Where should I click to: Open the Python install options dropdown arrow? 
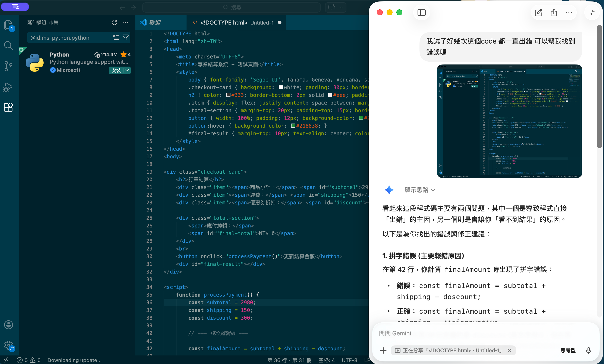click(127, 70)
